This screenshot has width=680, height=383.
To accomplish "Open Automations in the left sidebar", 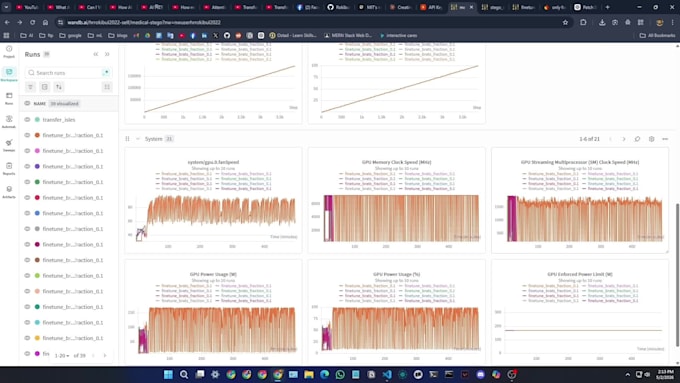I will [9, 121].
